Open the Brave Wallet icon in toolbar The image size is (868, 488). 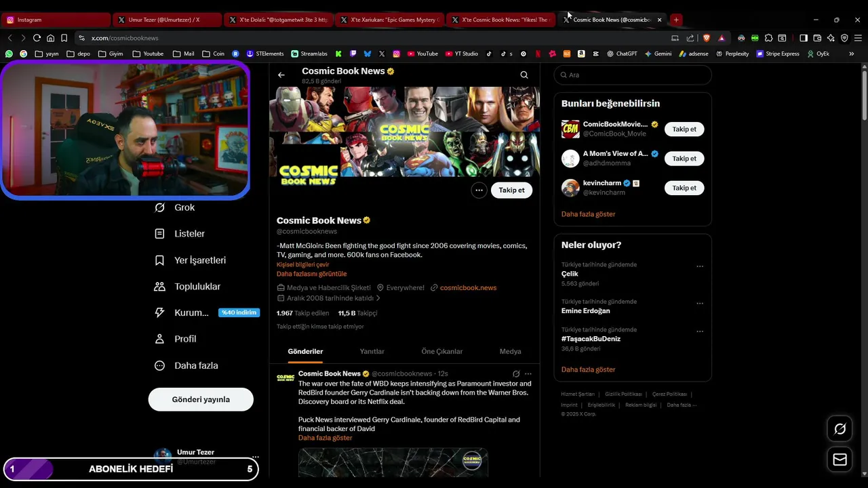(817, 38)
